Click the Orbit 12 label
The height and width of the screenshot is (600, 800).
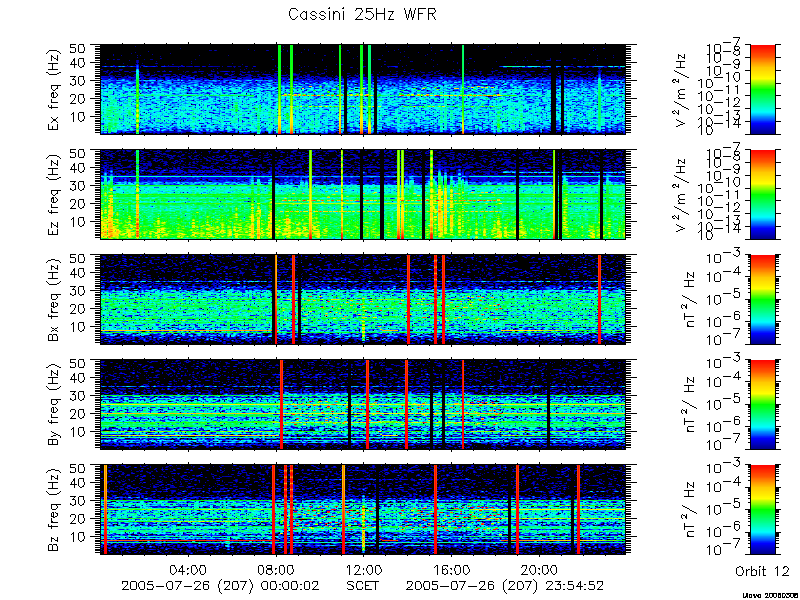(762, 571)
